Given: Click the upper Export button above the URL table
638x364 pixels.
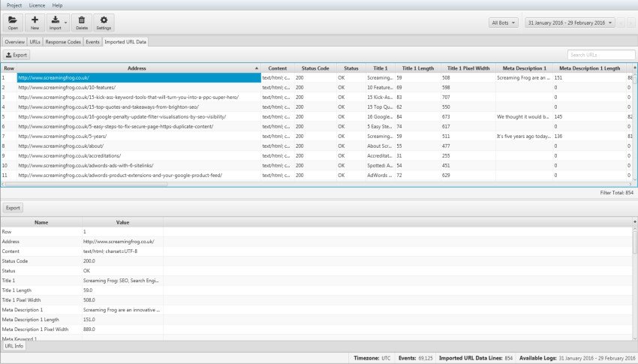Looking at the screenshot, I should click(17, 55).
